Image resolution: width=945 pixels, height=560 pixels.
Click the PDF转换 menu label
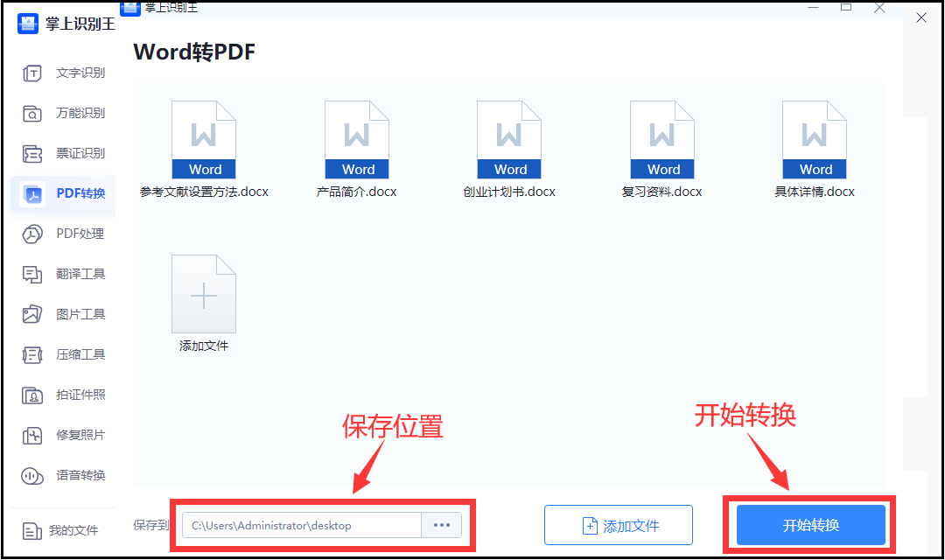pyautogui.click(x=80, y=193)
